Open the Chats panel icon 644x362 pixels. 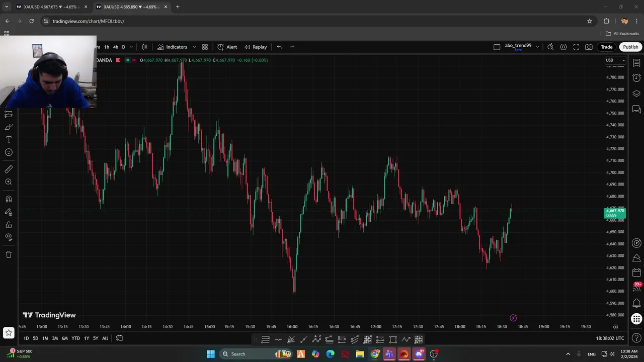[636, 109]
